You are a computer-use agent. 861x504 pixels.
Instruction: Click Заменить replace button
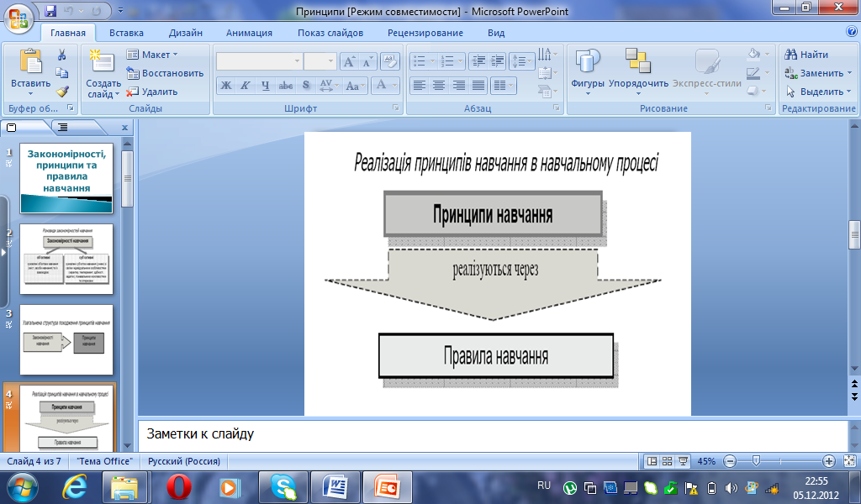[x=817, y=73]
